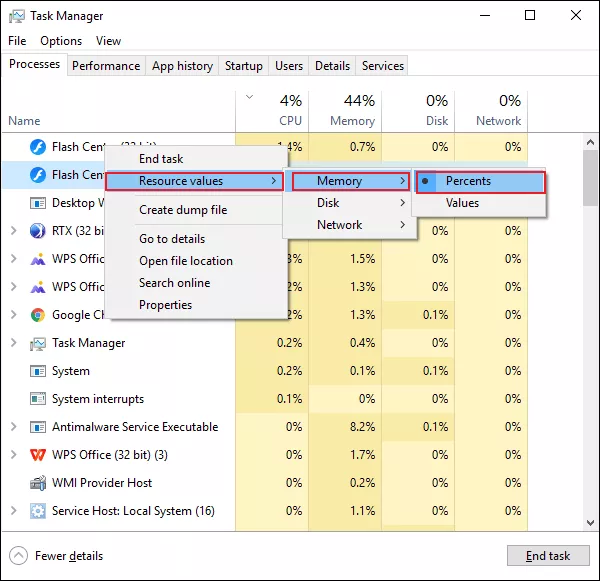Click the selected Flash Center process icon
600x581 pixels.
click(38, 175)
